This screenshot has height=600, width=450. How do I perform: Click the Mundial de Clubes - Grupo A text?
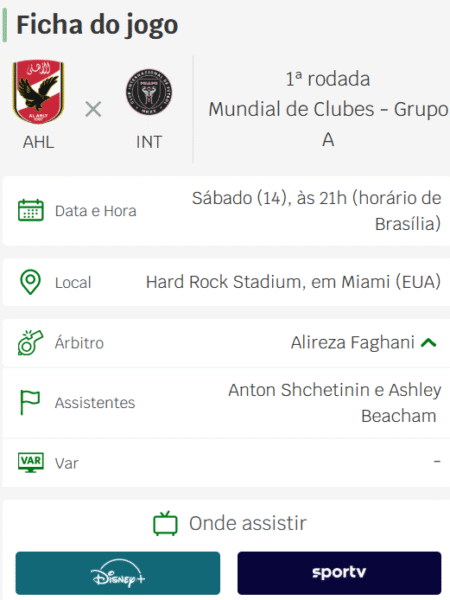[328, 124]
